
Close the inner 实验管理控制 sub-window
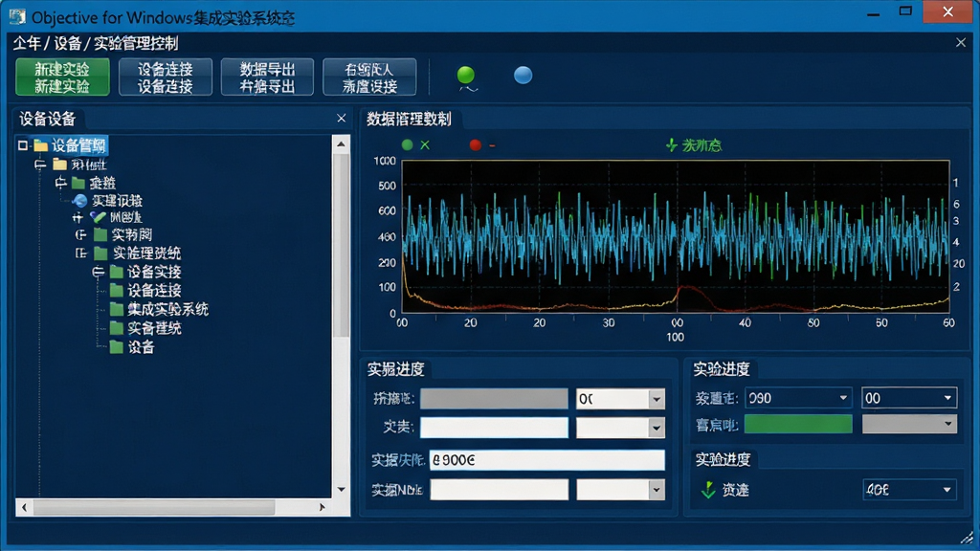961,42
